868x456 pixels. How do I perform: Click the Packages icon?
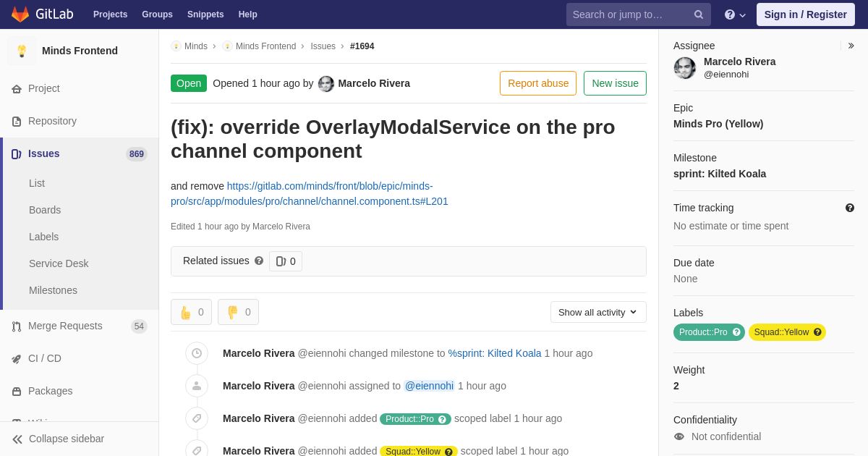[x=17, y=392]
